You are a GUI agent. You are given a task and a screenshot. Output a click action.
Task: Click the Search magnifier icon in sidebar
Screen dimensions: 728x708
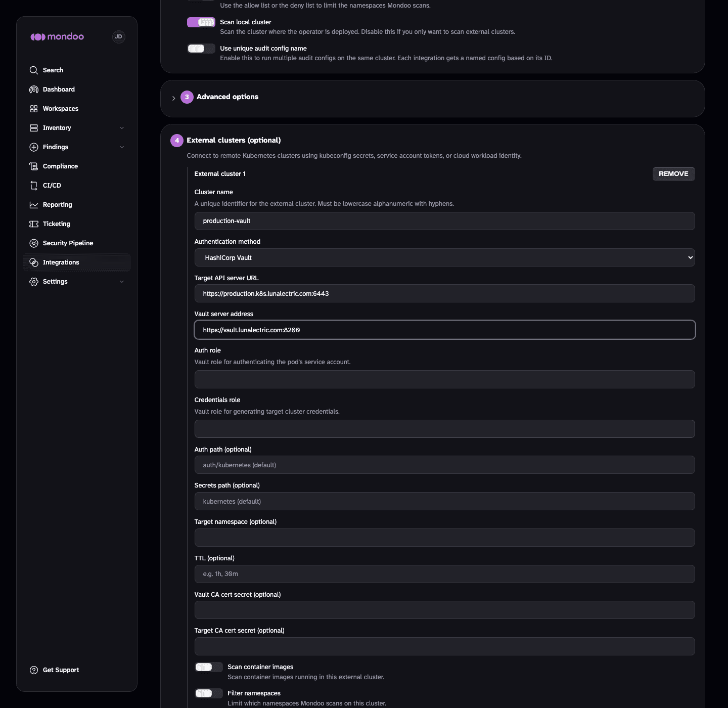click(34, 70)
